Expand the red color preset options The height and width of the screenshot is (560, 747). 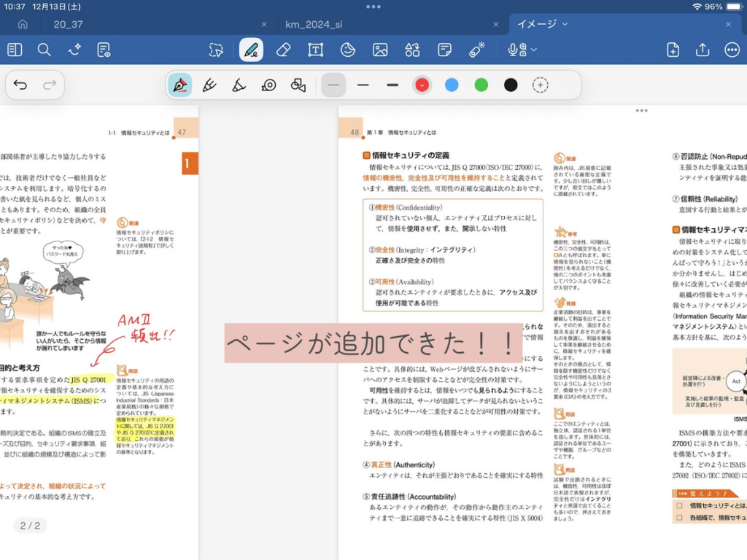422,85
